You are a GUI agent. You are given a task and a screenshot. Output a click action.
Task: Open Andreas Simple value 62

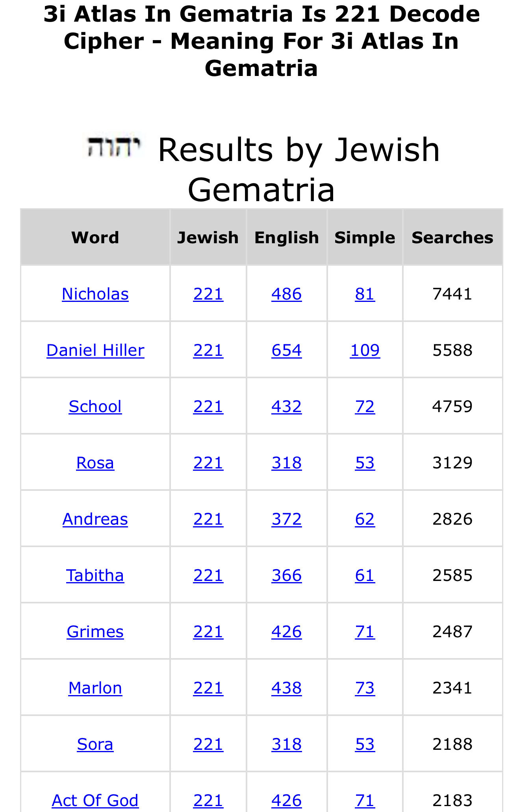(365, 519)
